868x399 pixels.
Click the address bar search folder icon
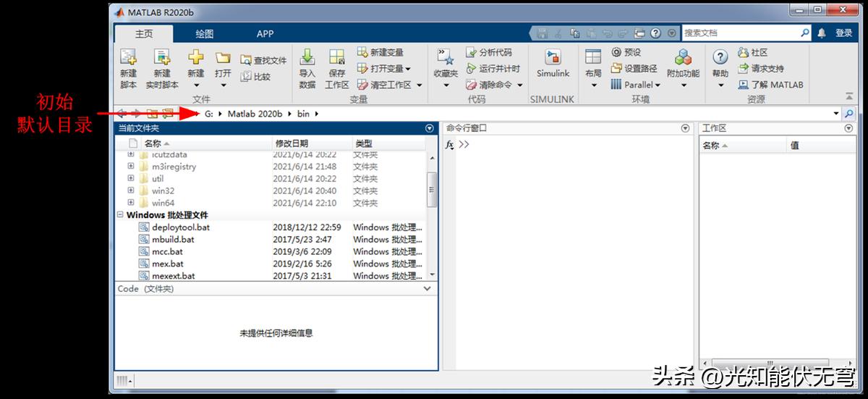pos(848,114)
